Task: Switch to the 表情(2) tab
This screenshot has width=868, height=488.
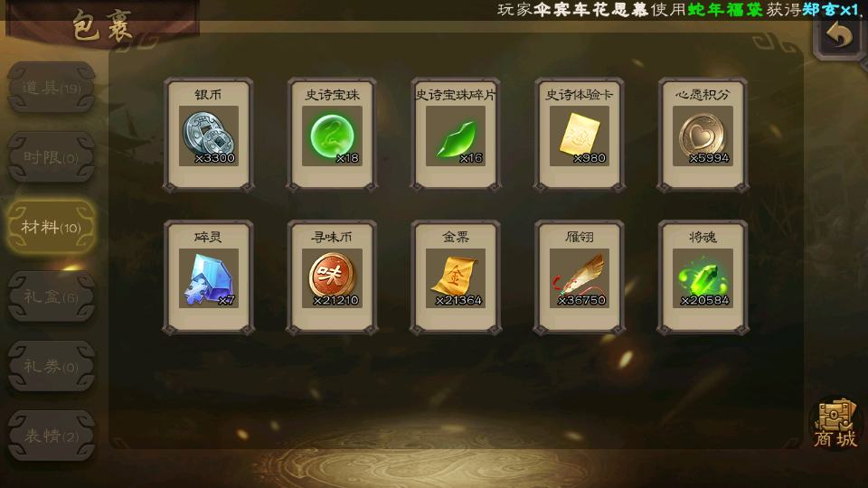Action: click(51, 436)
